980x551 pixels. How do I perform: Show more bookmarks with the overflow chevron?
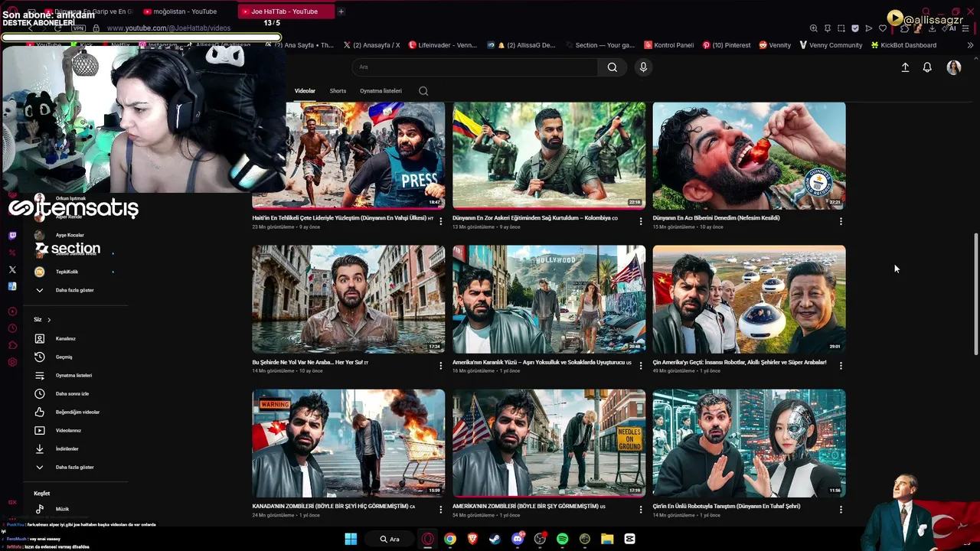[970, 45]
